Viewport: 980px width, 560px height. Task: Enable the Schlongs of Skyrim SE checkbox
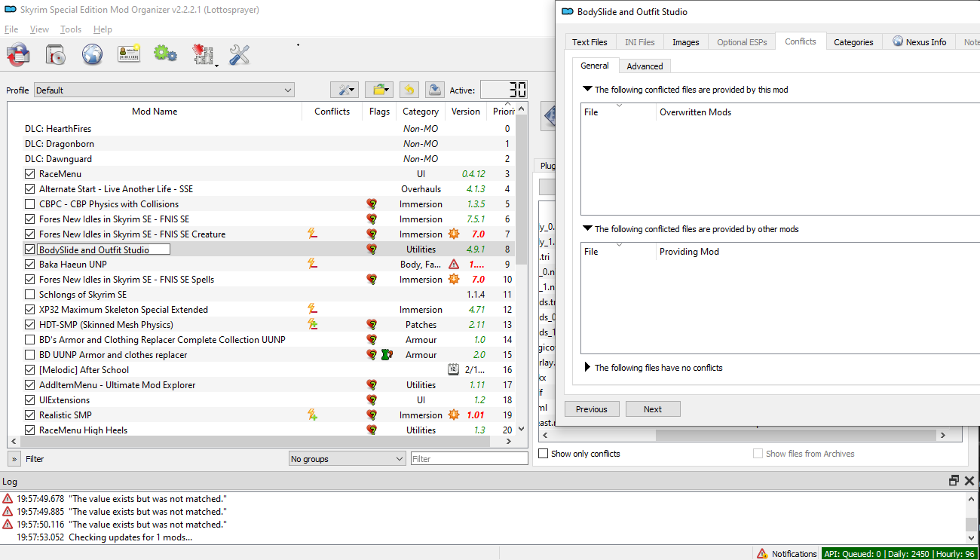pyautogui.click(x=30, y=294)
